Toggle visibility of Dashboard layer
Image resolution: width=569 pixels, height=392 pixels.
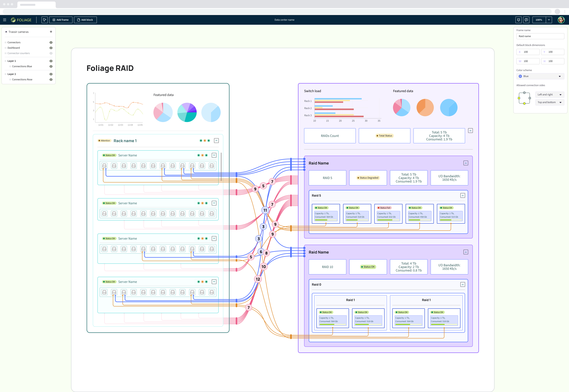click(51, 48)
